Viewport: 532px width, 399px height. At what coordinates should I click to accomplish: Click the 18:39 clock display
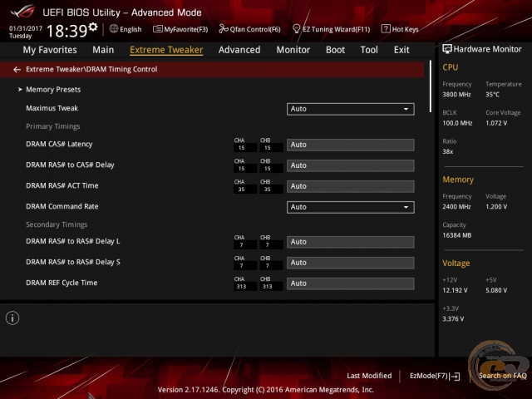tap(66, 31)
